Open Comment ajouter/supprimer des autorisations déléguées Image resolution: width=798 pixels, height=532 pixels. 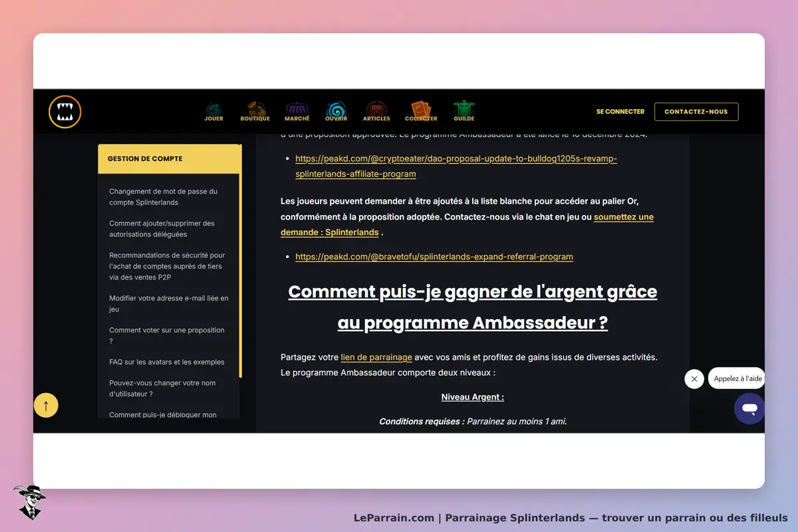[x=162, y=229]
